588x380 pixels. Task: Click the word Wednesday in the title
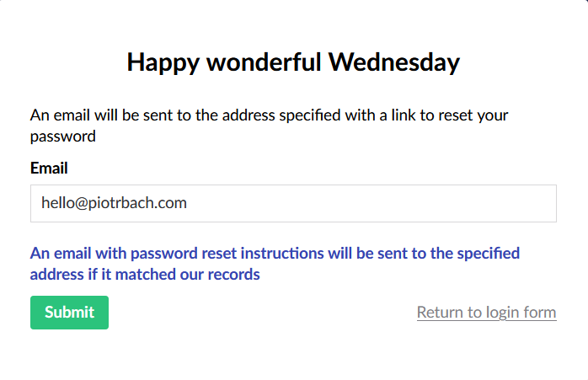(x=394, y=62)
